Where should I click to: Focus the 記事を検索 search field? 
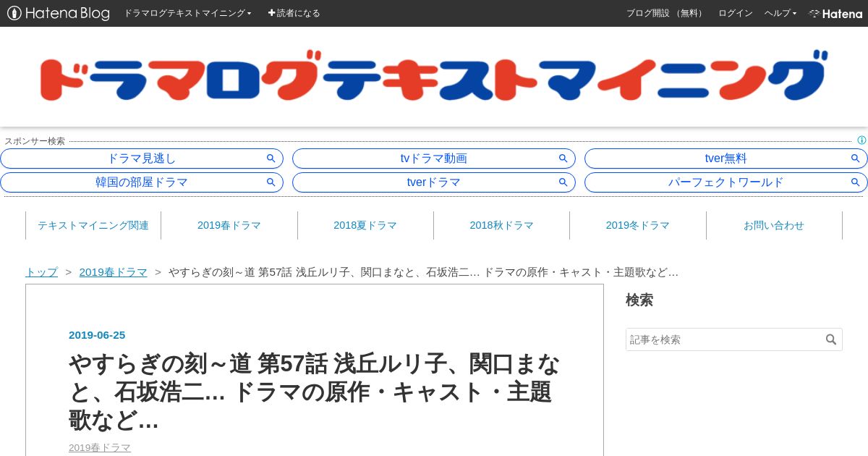pyautogui.click(x=724, y=339)
